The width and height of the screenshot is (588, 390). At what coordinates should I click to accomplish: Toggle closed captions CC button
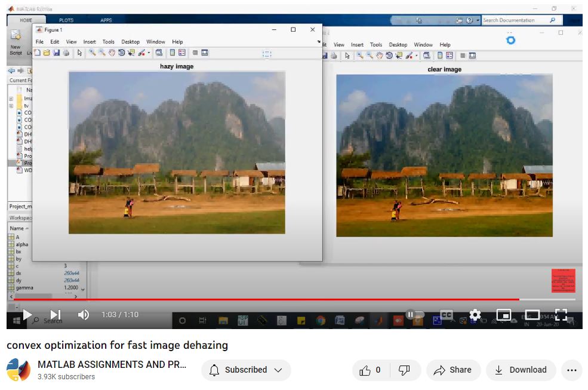click(x=447, y=315)
